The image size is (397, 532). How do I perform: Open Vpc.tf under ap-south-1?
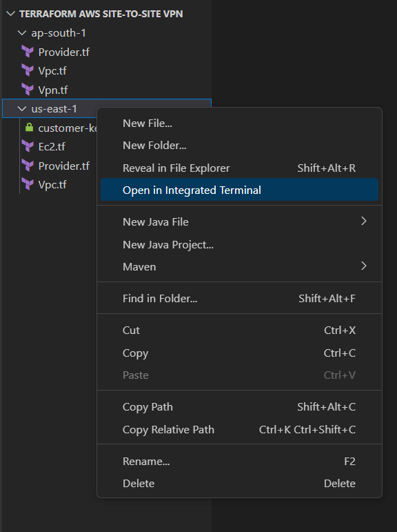tap(52, 71)
